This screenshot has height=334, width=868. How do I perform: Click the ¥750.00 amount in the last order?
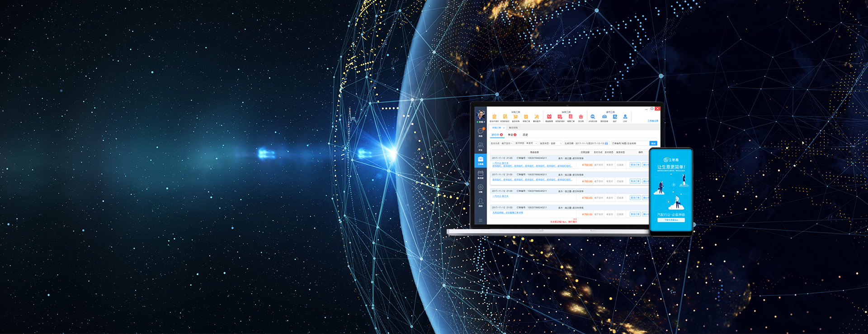587,215
